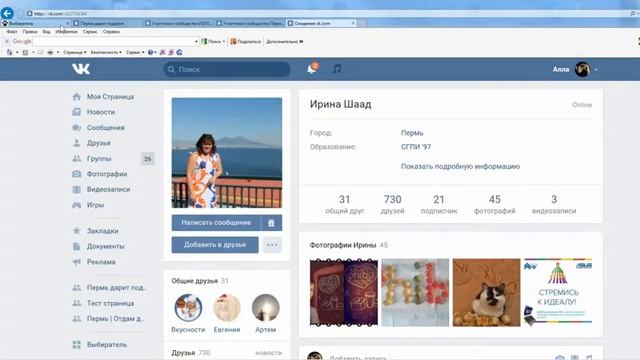Screen dimensions: 640x360
Task: Expand the Безопасность toolbar dropdown
Action: click(106, 52)
